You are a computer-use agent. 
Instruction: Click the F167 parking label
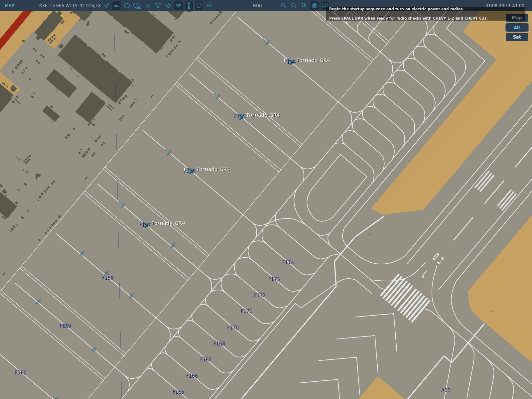[206, 360]
